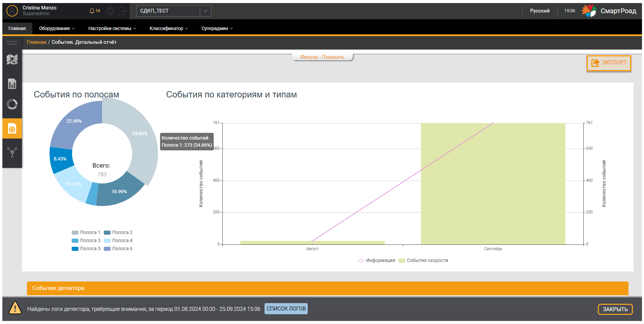Toggle Полоса 6 legend item
Viewport: 644px width, 324px height.
click(118, 248)
